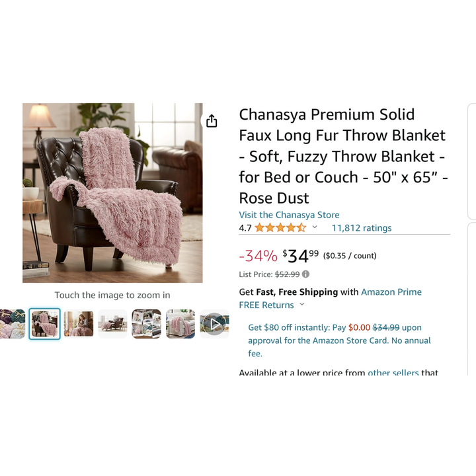Visit the Chanasya Store link
This screenshot has width=476, height=476.
click(289, 215)
